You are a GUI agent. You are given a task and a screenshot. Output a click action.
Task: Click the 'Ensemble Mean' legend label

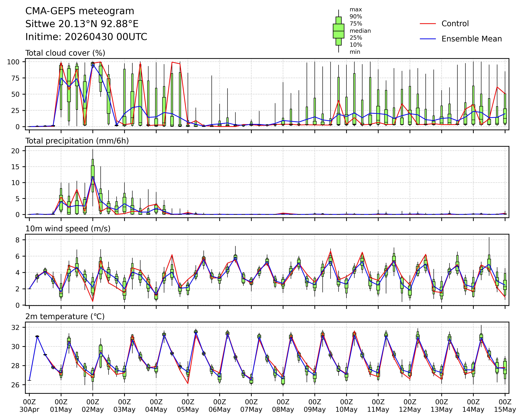click(x=472, y=39)
